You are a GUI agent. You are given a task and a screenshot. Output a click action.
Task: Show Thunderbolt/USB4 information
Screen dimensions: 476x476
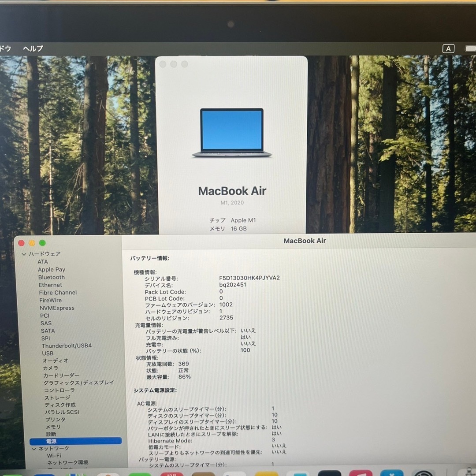click(x=67, y=346)
